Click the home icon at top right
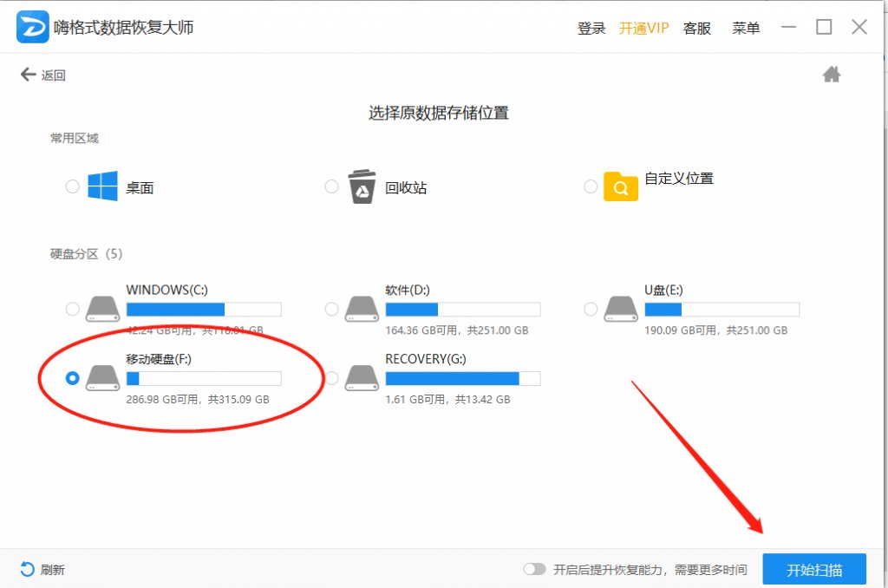The width and height of the screenshot is (888, 588). [832, 75]
